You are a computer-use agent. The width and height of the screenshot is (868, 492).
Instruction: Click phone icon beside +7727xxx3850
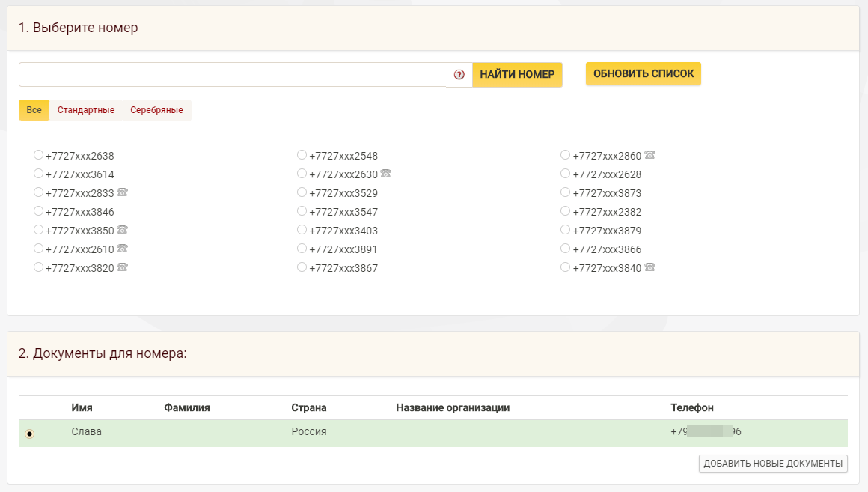pyautogui.click(x=122, y=229)
